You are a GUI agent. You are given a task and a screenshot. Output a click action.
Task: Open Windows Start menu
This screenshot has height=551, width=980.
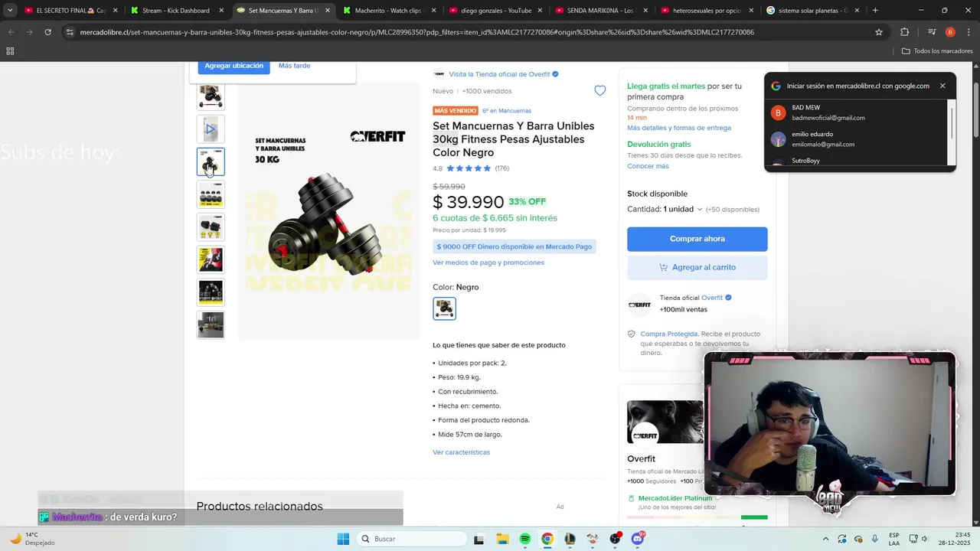(x=343, y=539)
